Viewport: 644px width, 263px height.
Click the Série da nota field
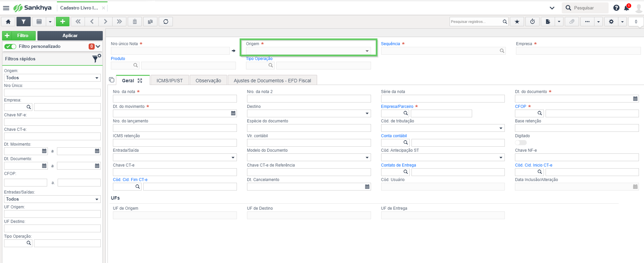click(443, 99)
